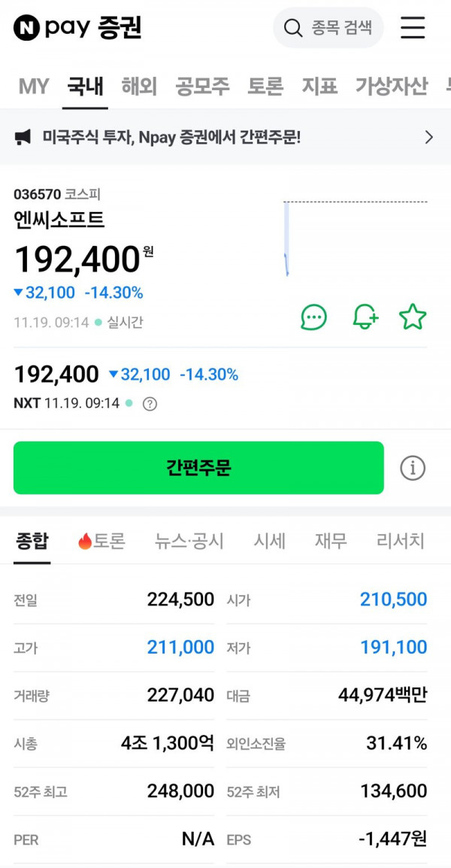Image resolution: width=451 pixels, height=868 pixels.
Task: Tap the megaphone announcement icon
Action: [23, 137]
